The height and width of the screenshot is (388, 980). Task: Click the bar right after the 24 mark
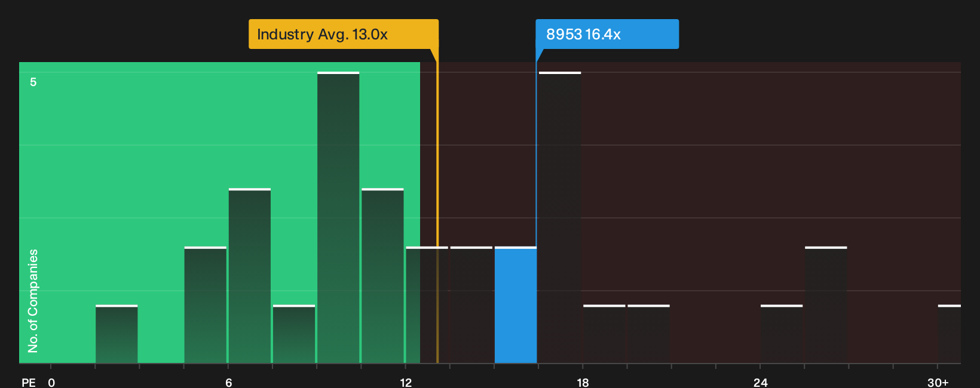click(782, 334)
